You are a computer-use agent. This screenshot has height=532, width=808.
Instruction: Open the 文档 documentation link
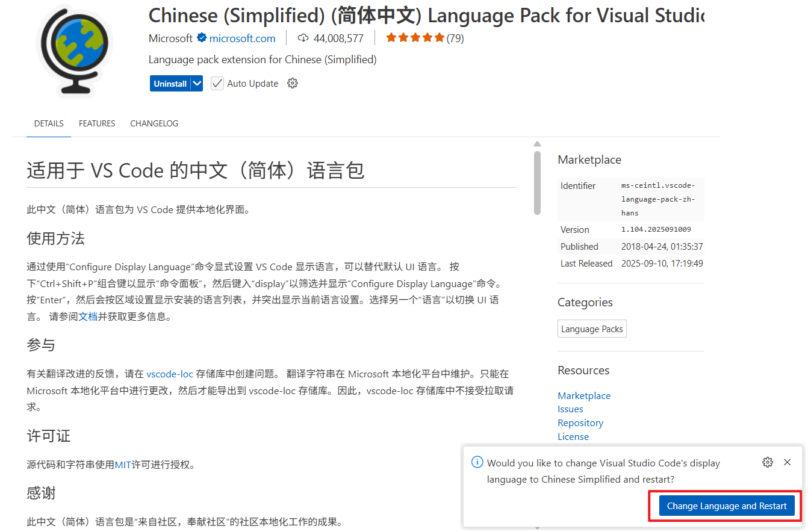click(88, 316)
